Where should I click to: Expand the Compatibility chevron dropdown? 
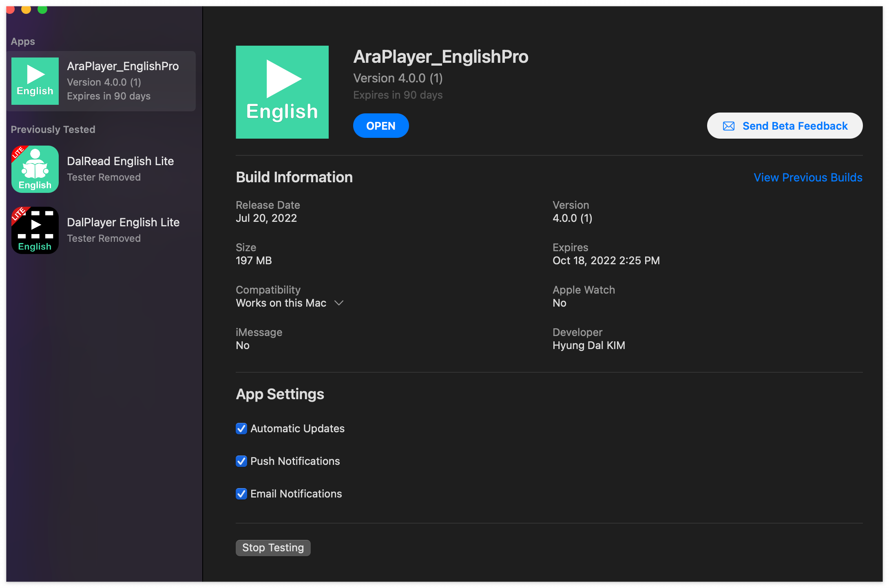point(339,303)
